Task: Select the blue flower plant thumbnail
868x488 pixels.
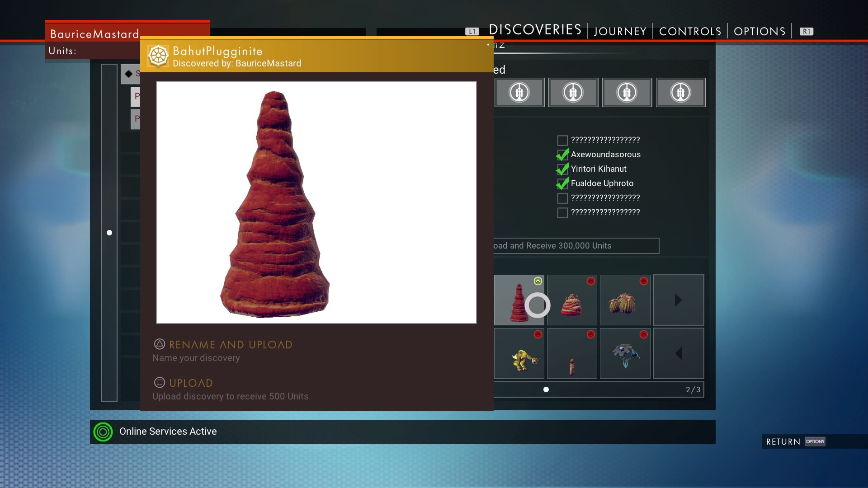Action: click(x=625, y=353)
